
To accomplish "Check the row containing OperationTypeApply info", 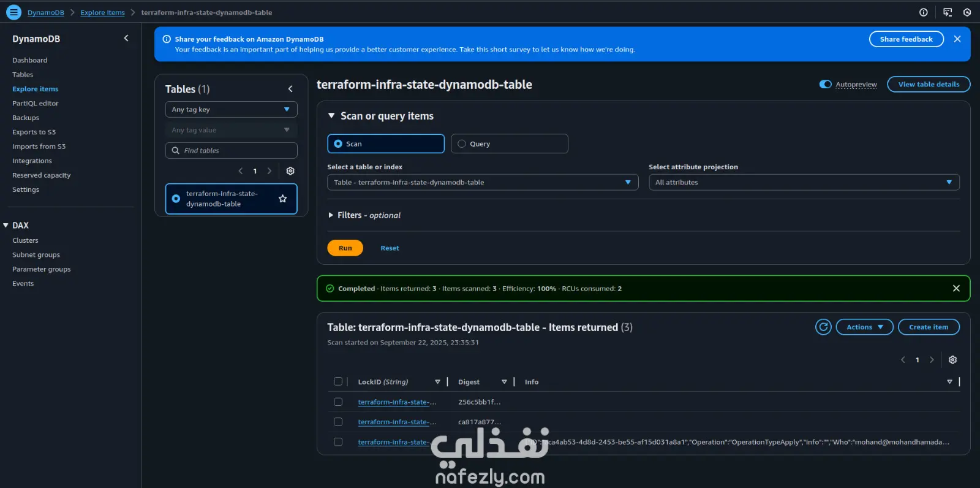I will click(338, 441).
